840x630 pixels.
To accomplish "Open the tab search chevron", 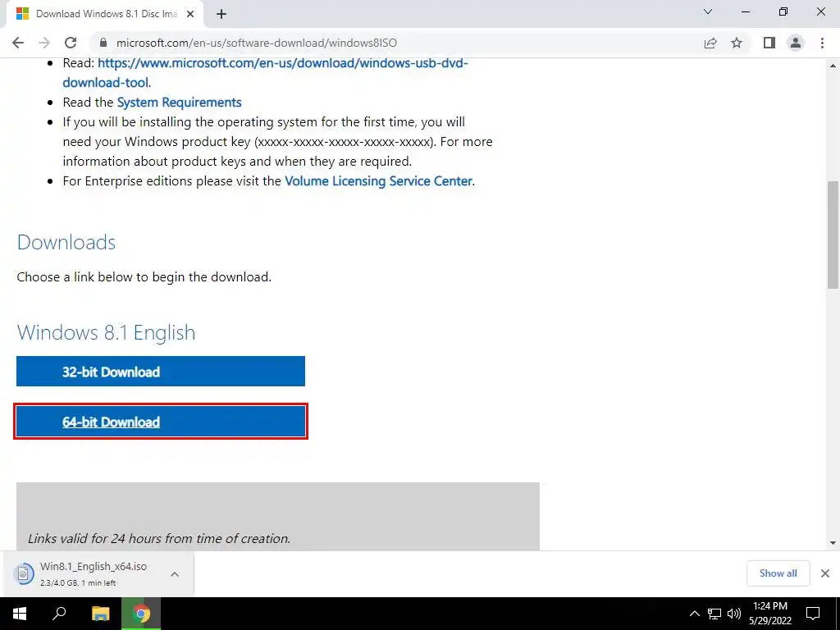I will 708,11.
